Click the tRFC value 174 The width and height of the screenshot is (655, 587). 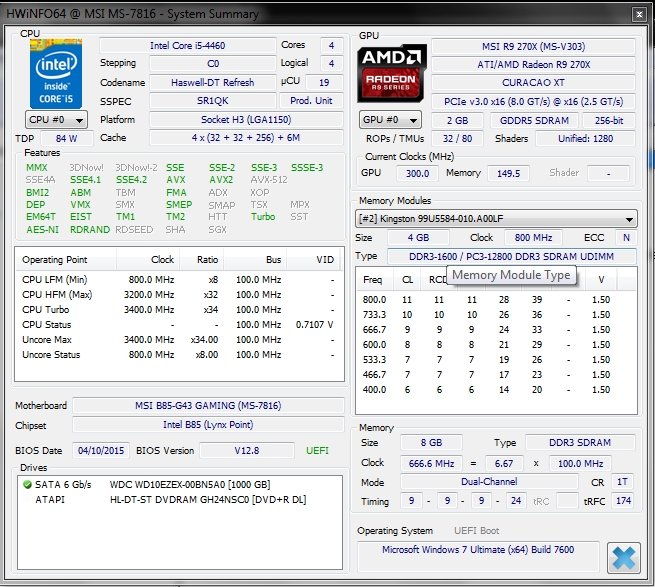coord(623,501)
